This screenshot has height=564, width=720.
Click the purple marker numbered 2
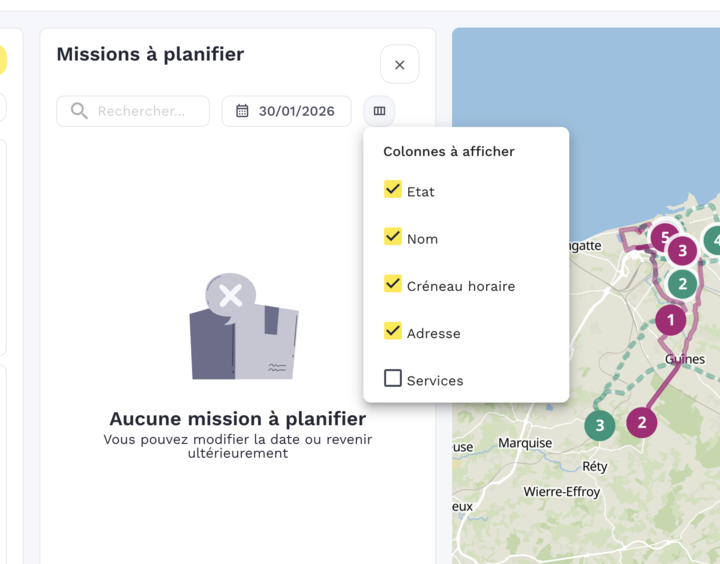click(642, 422)
